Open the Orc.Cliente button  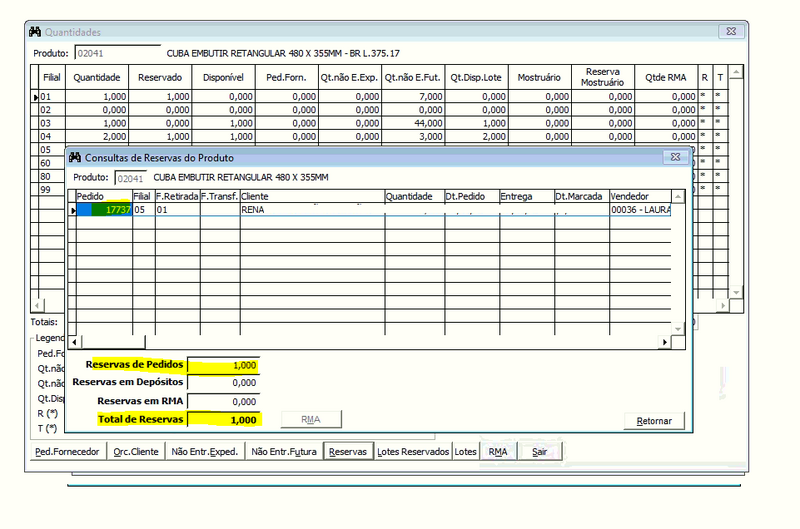click(x=136, y=451)
